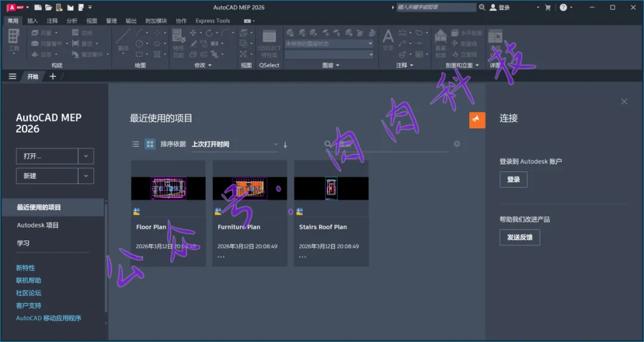The image size is (644, 342).
Task: Open the 新特性 link
Action: (x=26, y=268)
